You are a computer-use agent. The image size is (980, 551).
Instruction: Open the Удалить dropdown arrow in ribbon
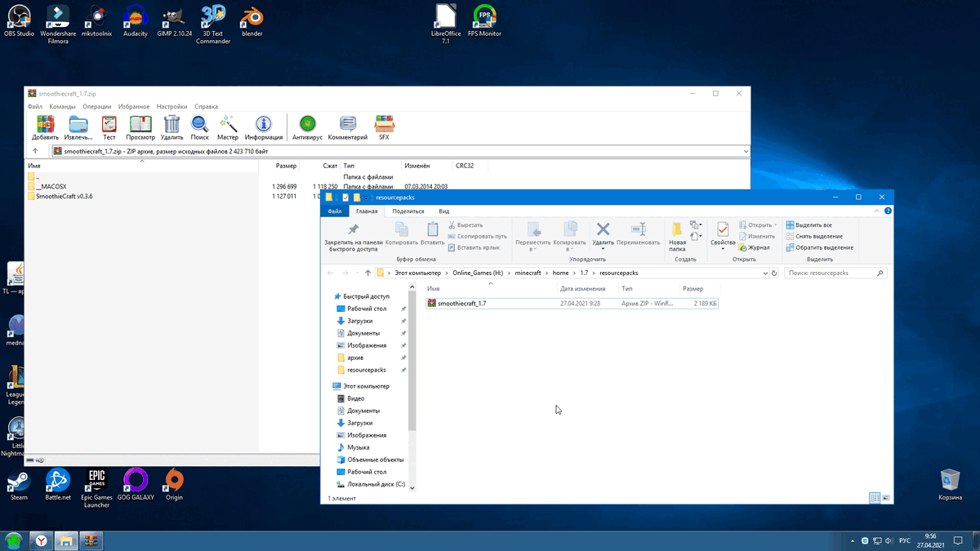coord(603,248)
